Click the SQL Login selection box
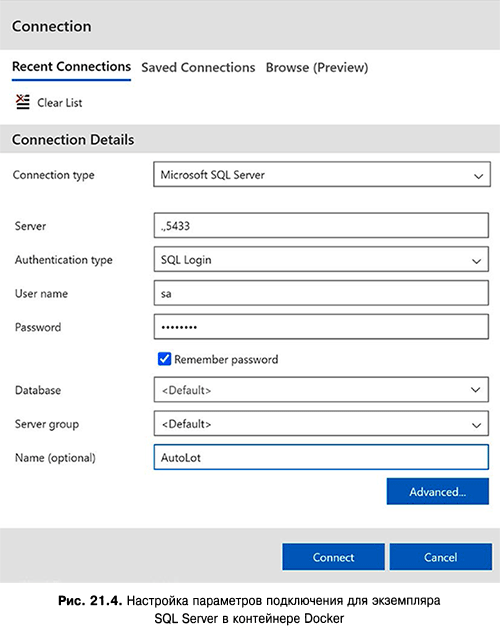The height and width of the screenshot is (638, 500). pyautogui.click(x=321, y=260)
